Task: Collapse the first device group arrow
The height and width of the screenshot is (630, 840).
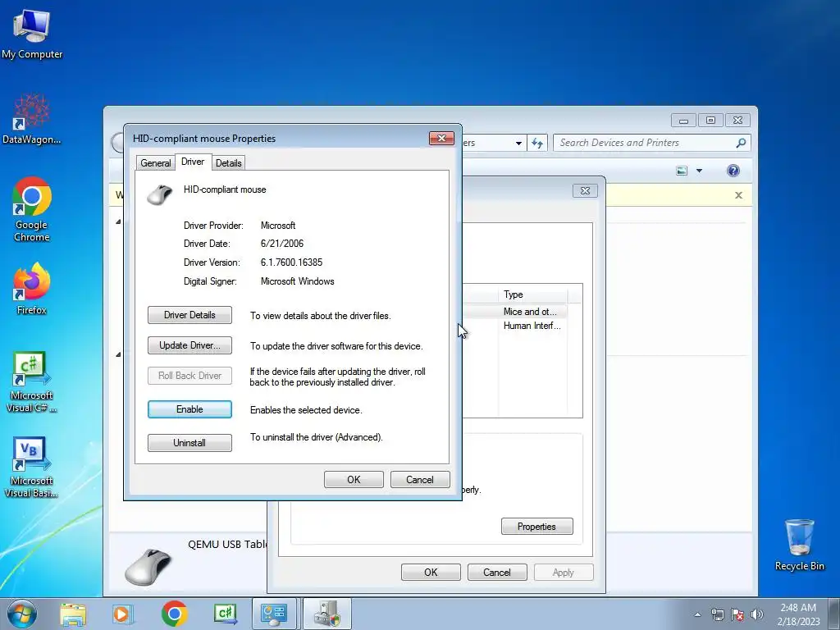Action: [x=118, y=221]
